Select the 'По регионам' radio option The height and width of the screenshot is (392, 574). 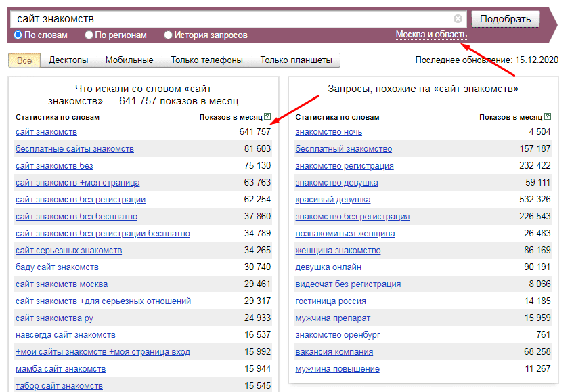click(89, 35)
